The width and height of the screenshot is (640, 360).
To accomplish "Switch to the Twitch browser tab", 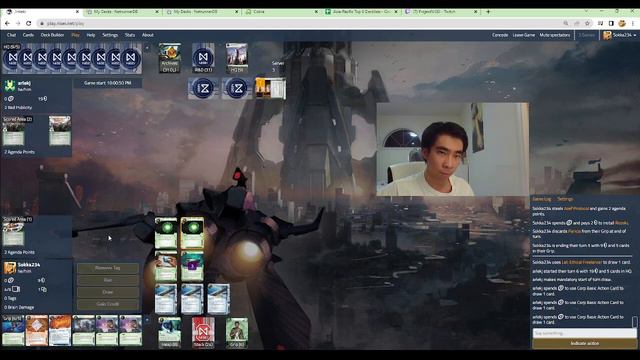I will (x=441, y=12).
